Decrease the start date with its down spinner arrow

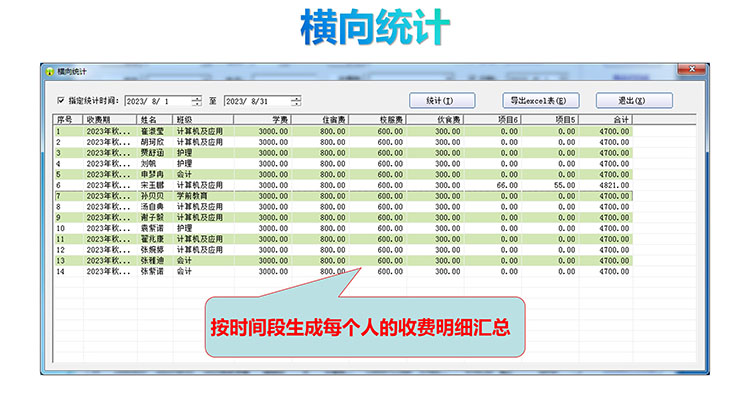(197, 104)
